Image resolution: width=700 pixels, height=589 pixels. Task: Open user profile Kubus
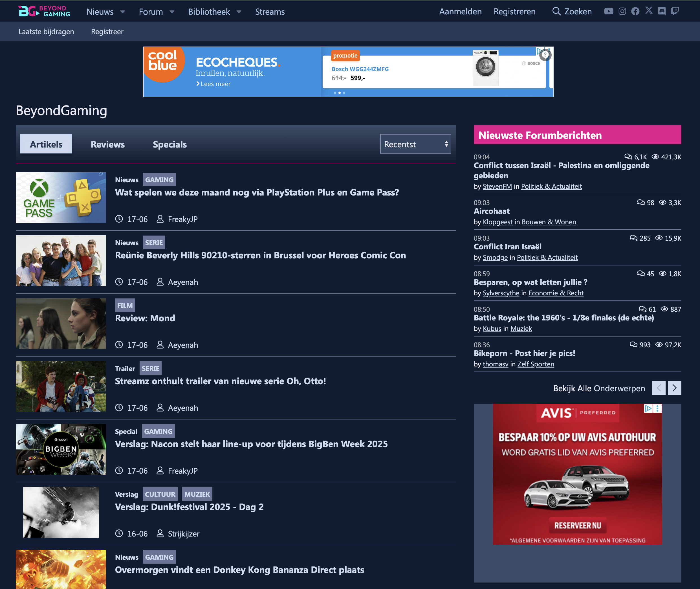pyautogui.click(x=492, y=329)
